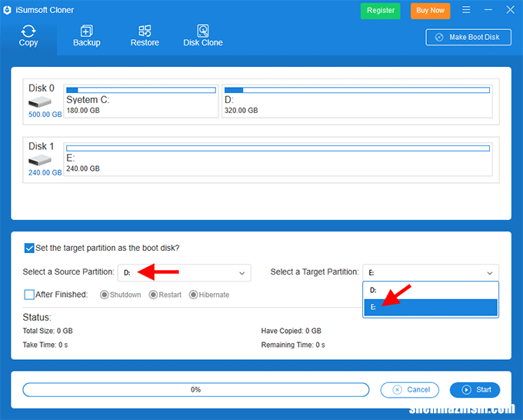Click the Have Copied: 0 GB text
The height and width of the screenshot is (420, 523).
coord(291,331)
